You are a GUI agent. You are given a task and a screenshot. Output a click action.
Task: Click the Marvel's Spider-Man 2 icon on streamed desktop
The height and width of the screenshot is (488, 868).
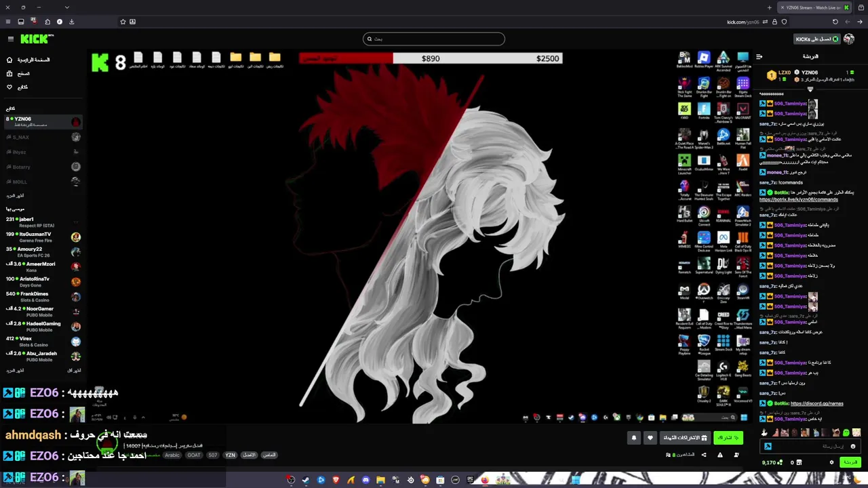click(704, 138)
